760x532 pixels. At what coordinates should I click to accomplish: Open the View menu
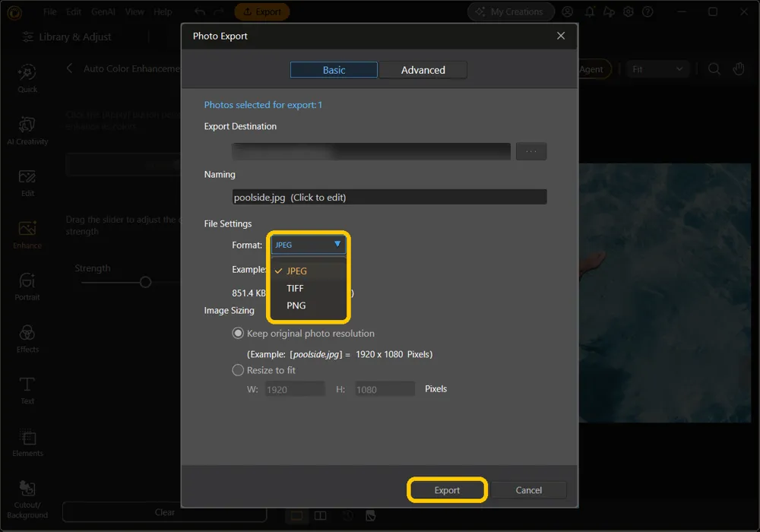[135, 11]
